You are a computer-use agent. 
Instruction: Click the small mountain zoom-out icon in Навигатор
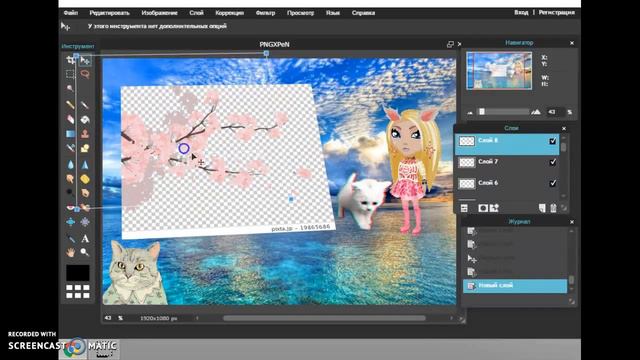[470, 113]
